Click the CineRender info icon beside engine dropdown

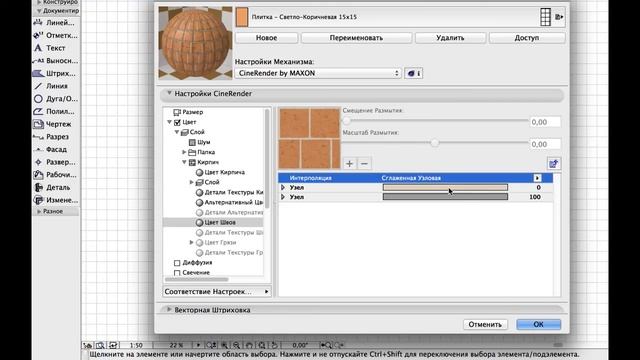[x=413, y=73]
